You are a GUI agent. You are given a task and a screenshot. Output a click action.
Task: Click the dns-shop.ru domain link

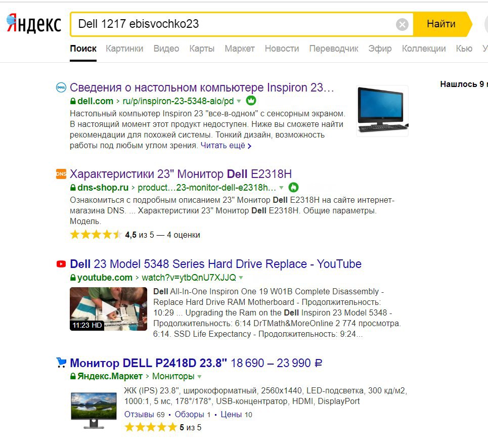pyautogui.click(x=103, y=188)
